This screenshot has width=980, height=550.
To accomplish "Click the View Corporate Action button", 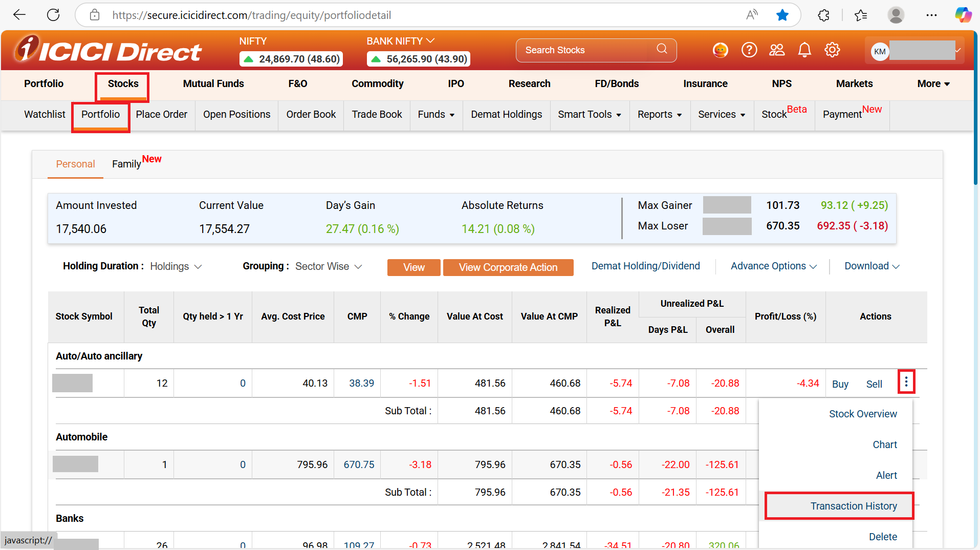I will [x=508, y=267].
